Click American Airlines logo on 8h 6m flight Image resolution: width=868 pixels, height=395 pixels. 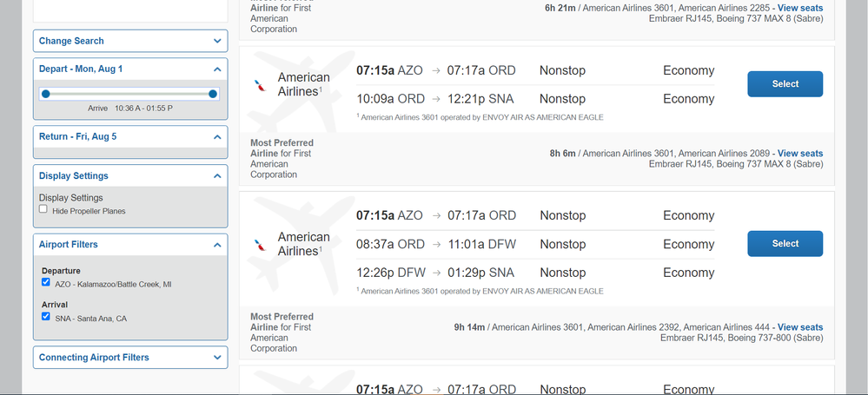[x=259, y=85]
